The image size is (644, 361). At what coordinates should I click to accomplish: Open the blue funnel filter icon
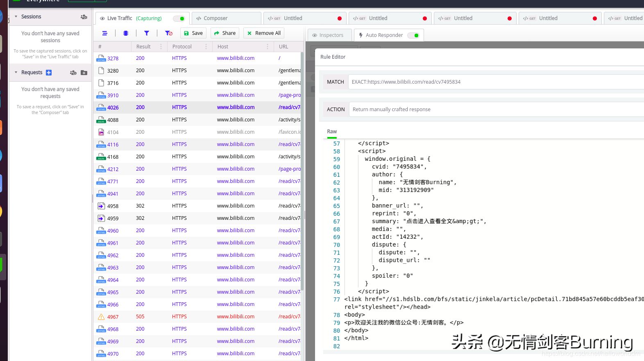[x=147, y=33]
